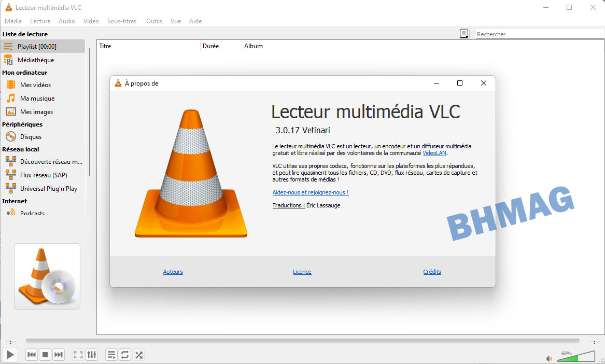605x364 pixels.
Task: Click the Rechercher search field
Action: point(540,34)
